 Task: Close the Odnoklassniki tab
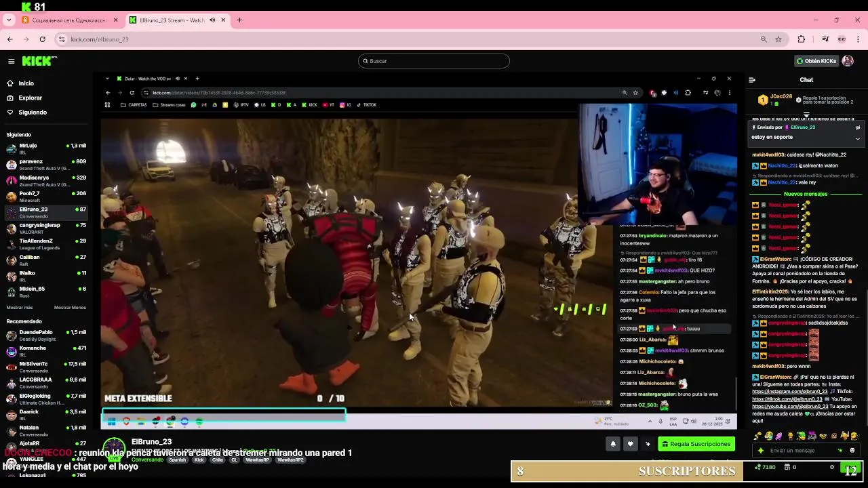[x=116, y=20]
